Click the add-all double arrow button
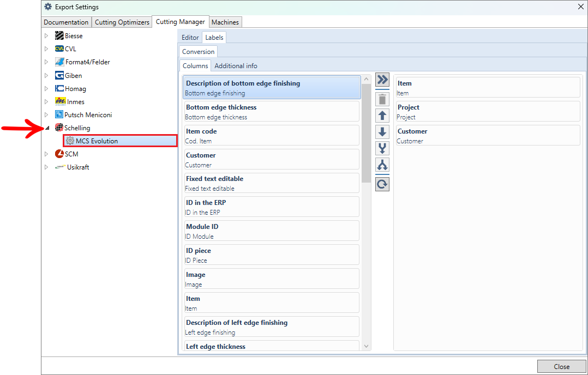Screen dimensions: 588x375 coord(382,80)
